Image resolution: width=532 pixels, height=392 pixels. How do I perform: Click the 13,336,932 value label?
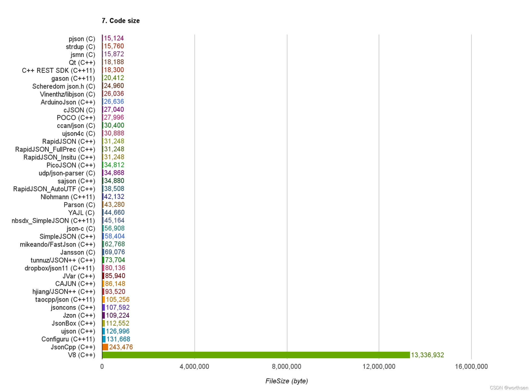coord(427,355)
